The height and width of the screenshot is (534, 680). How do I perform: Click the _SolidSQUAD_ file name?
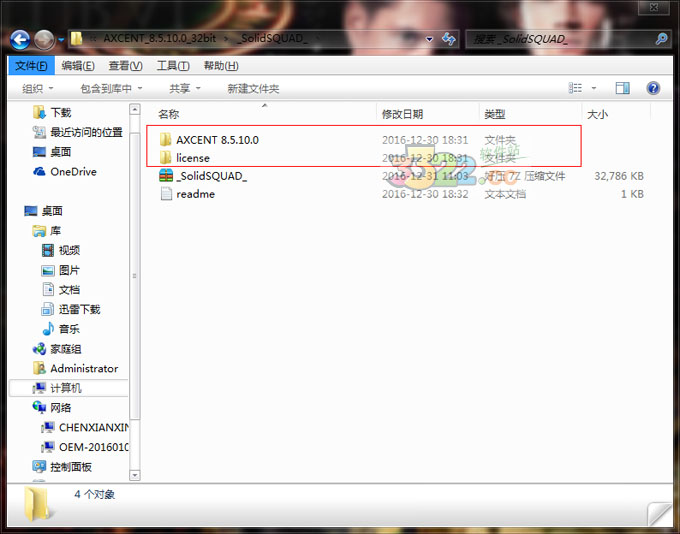pos(212,176)
